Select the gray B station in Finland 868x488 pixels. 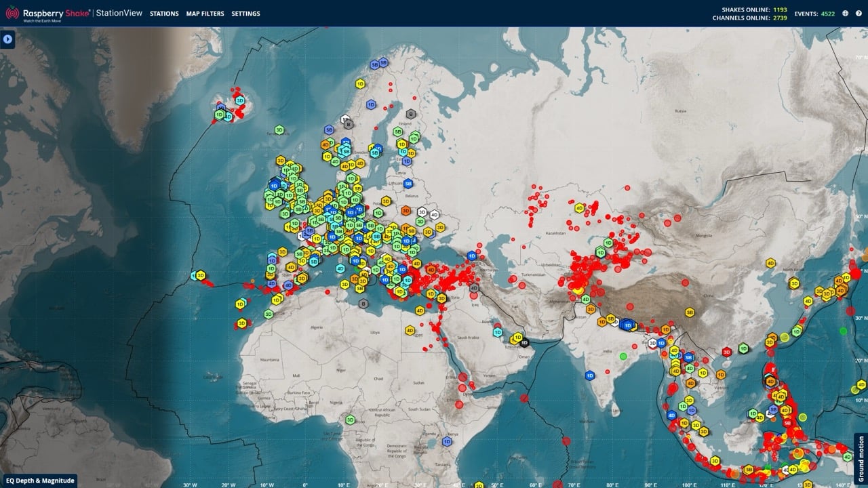(x=411, y=114)
